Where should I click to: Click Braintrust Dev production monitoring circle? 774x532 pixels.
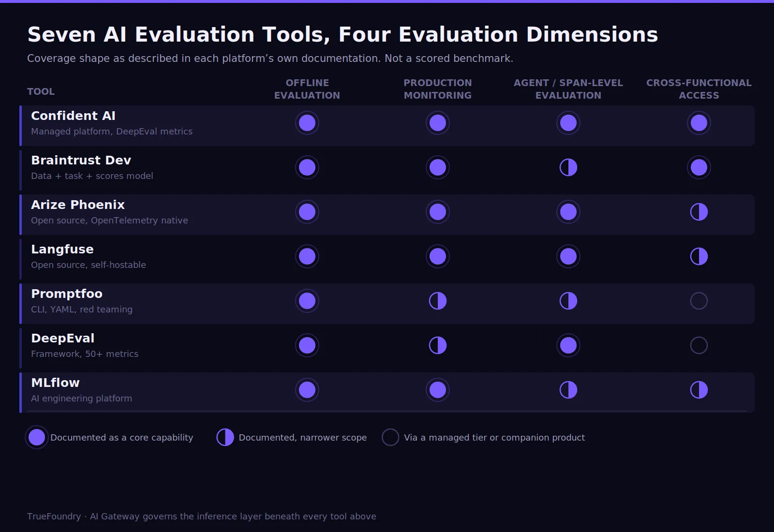coord(438,167)
